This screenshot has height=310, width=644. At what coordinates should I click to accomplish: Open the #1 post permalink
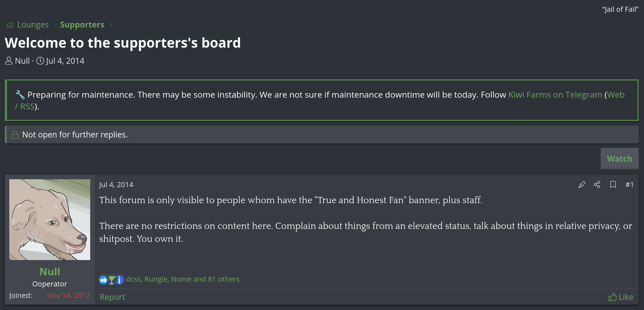pos(629,185)
